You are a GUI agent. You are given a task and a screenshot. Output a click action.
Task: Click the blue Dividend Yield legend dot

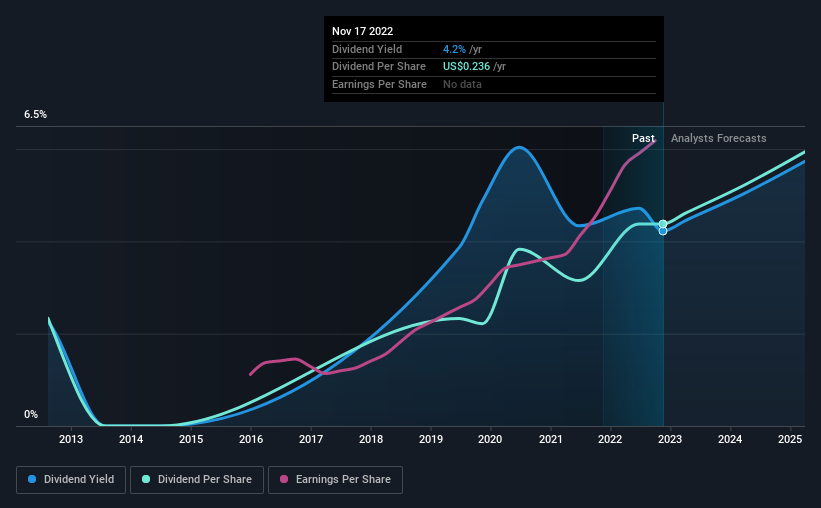tap(32, 479)
